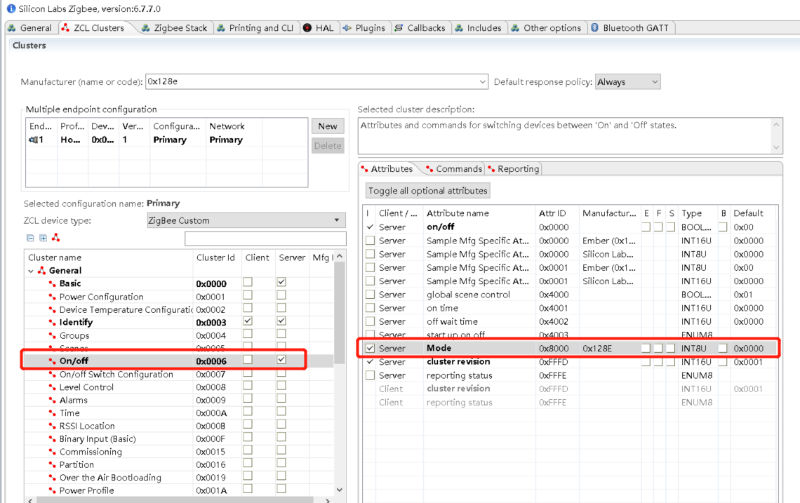Click the info icon beside Silicon Labs Zigbee title
Screen dimensions: 800x503
tap(11, 9)
